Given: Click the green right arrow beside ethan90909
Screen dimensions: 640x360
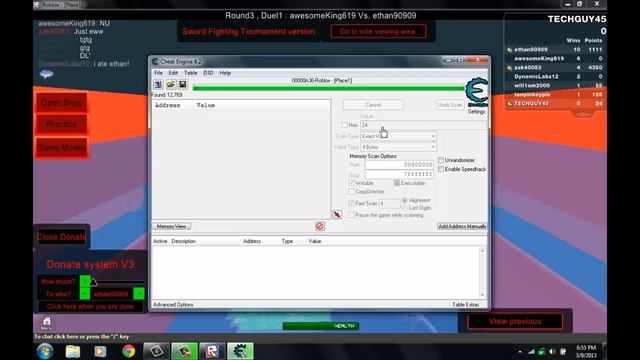Looking at the screenshot, I should click(x=139, y=294).
